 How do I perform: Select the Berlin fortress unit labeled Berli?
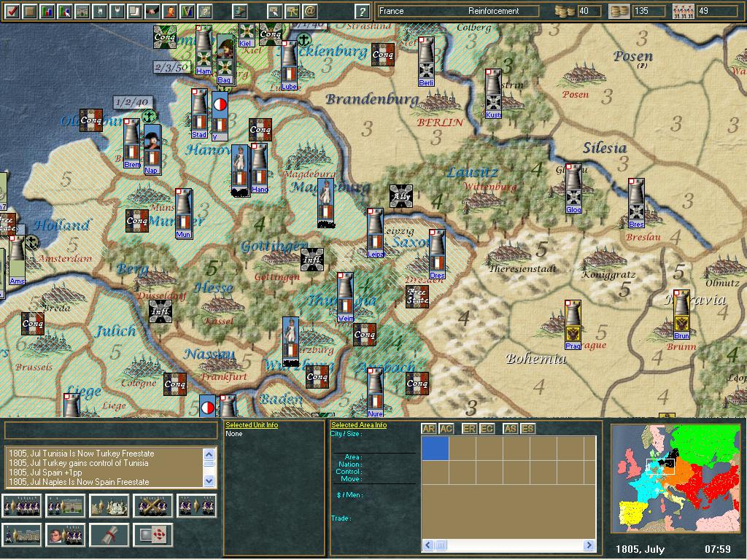click(x=426, y=62)
